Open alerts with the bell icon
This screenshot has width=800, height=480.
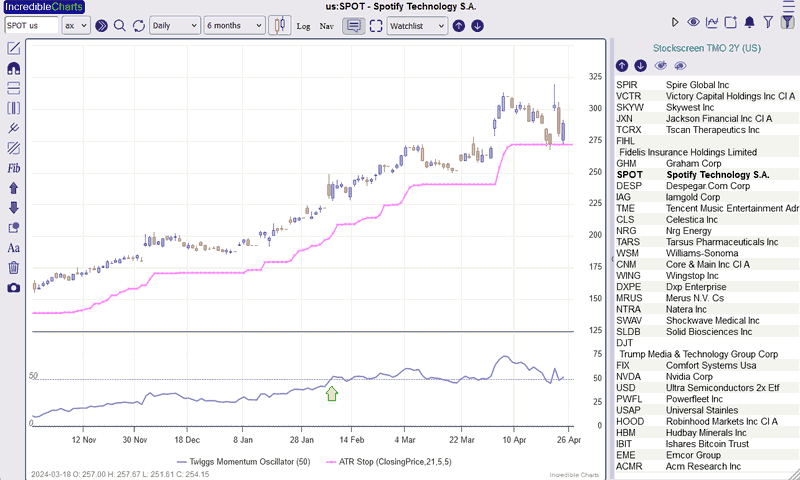point(749,22)
